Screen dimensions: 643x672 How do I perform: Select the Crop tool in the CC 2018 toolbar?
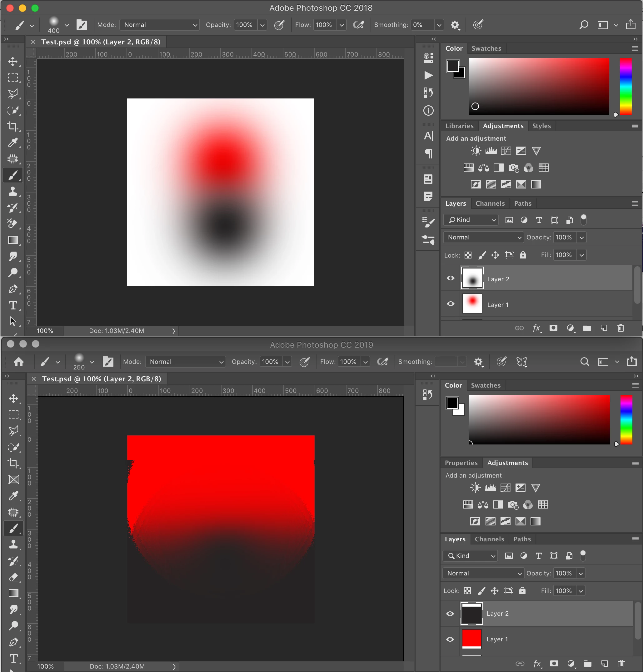(13, 126)
